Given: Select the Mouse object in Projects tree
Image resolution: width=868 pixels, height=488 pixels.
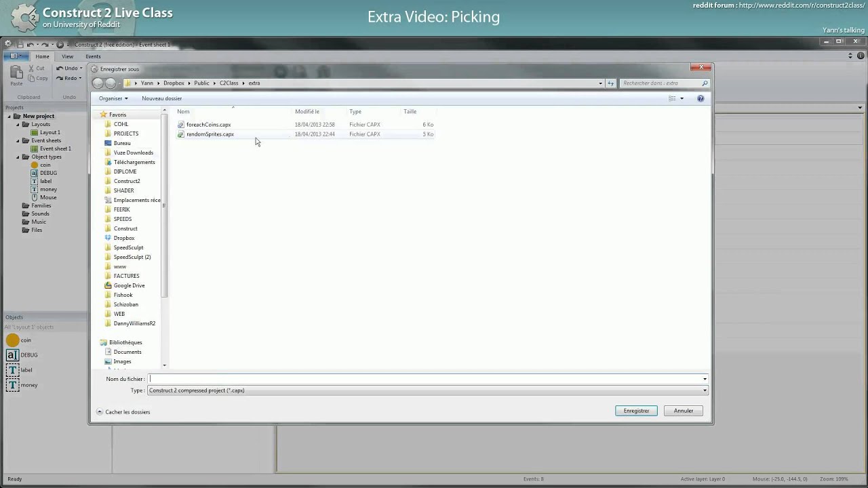Looking at the screenshot, I should pos(43,197).
